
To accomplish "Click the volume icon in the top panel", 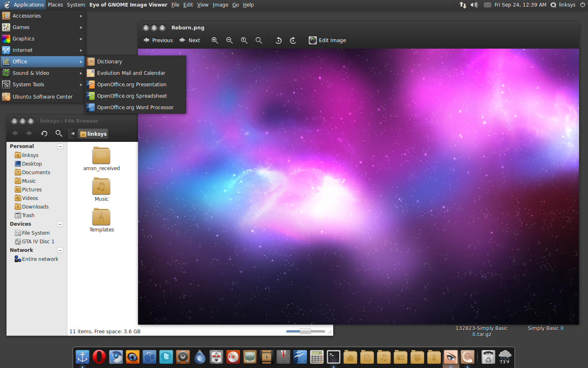I will (x=474, y=4).
